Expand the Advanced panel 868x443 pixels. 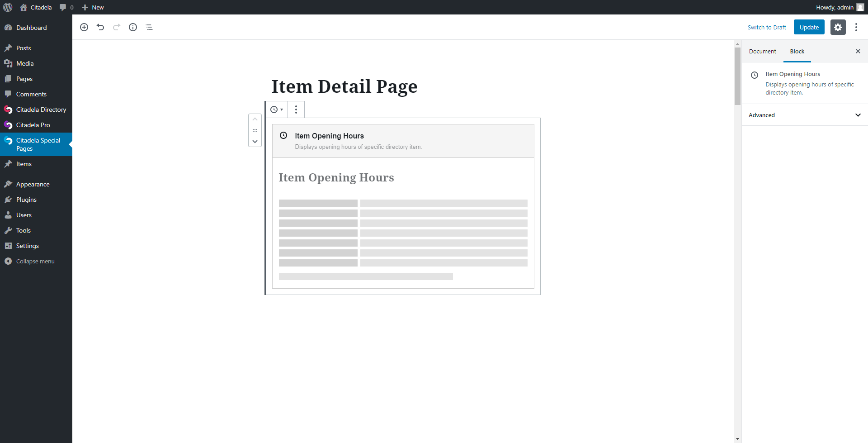point(805,115)
